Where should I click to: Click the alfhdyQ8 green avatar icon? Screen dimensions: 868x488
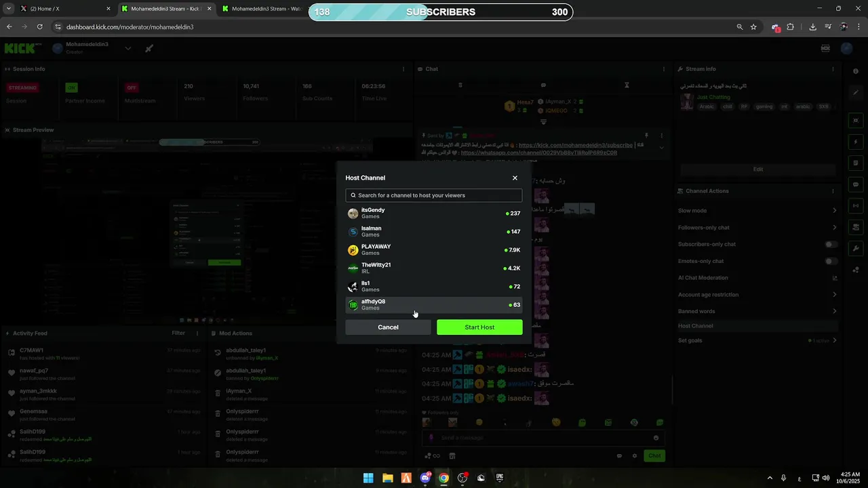pyautogui.click(x=353, y=305)
